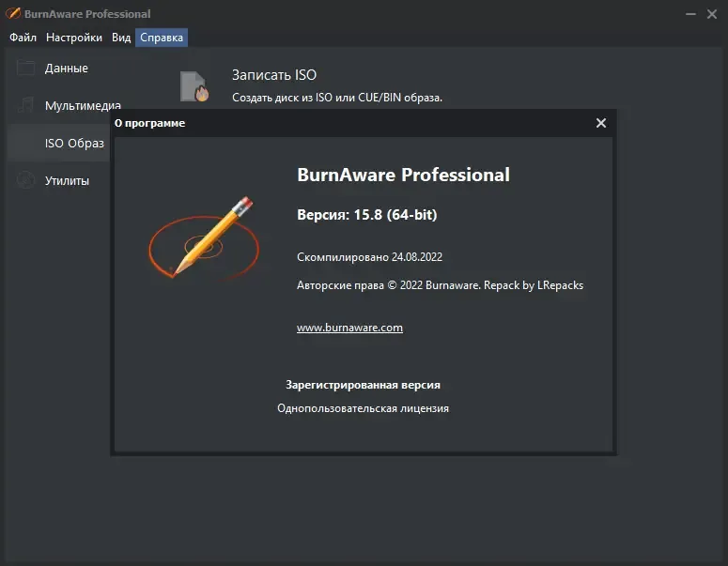Click the Авторские права copyright line
Viewport: 728px width, 566px height.
click(440, 285)
